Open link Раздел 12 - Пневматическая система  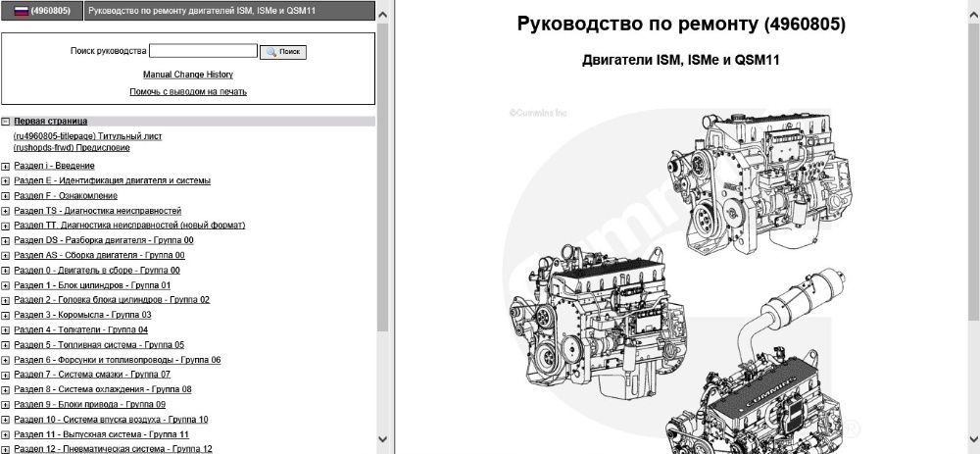point(113,449)
